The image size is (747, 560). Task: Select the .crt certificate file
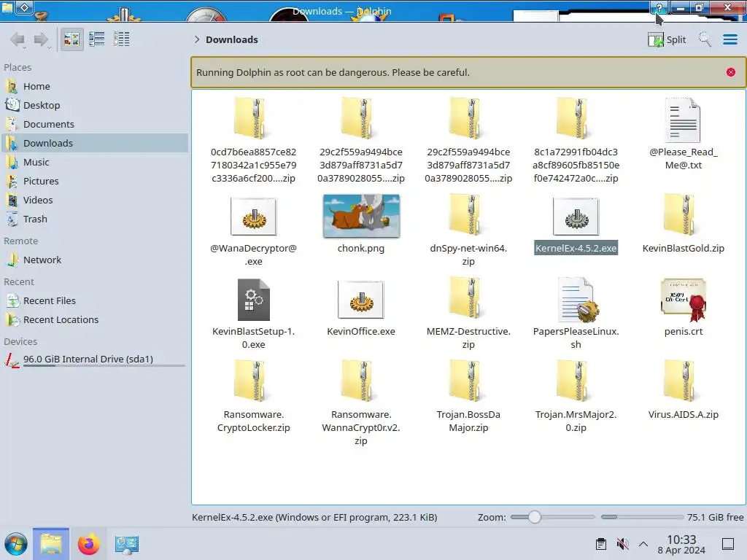coord(683,307)
